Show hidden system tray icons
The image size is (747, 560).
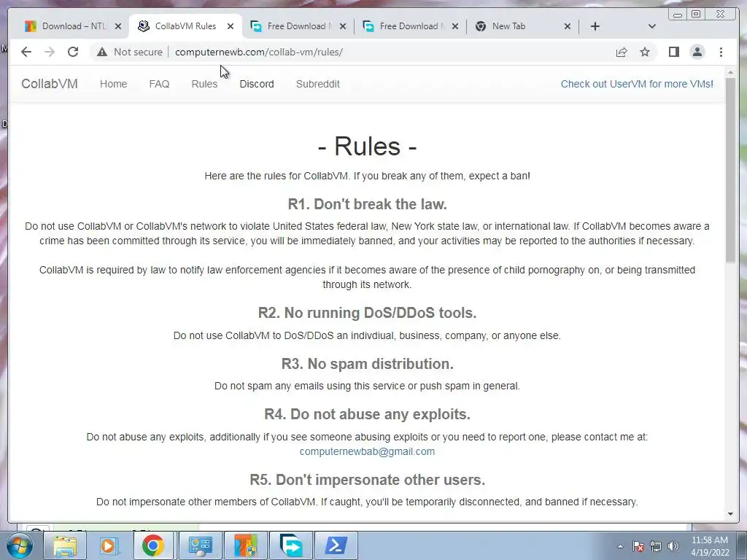(x=620, y=546)
